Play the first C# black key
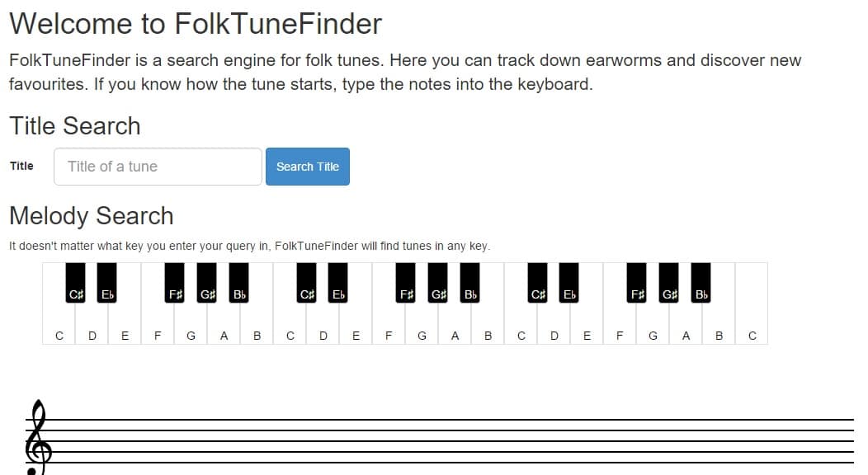The image size is (868, 475). [x=76, y=283]
